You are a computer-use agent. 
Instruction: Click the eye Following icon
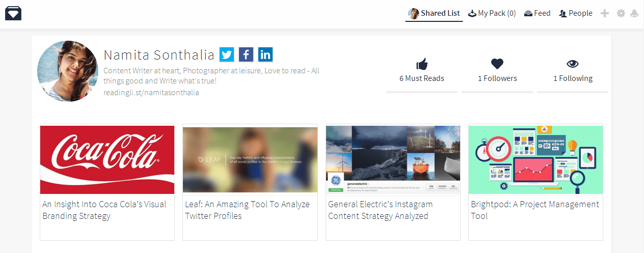point(573,64)
